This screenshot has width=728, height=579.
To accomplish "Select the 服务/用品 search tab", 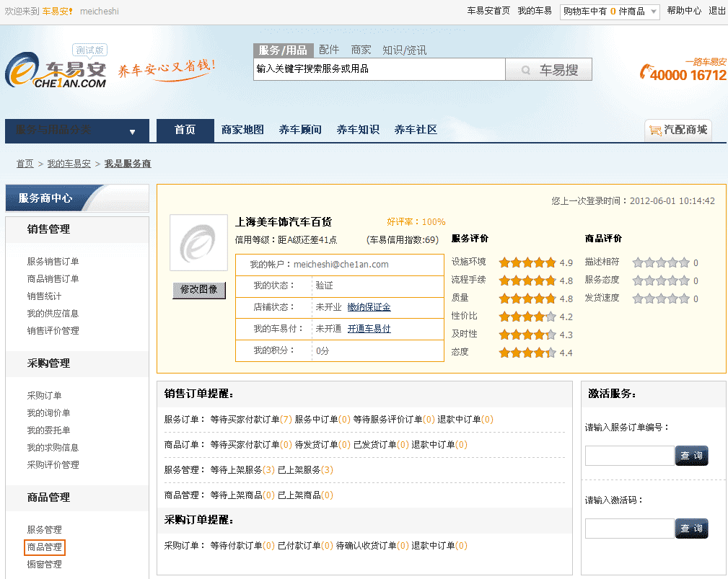I will 284,50.
